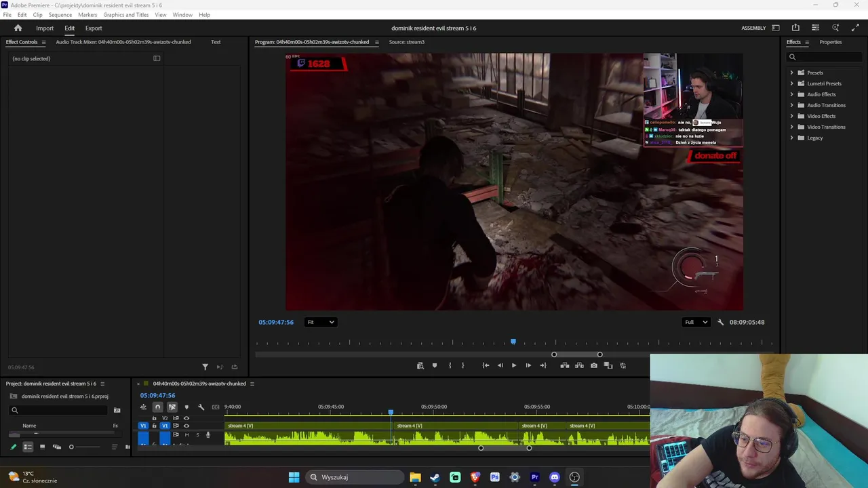Toggle project writable pencil icon
Screen dimensions: 868x488
pyautogui.click(x=13, y=447)
